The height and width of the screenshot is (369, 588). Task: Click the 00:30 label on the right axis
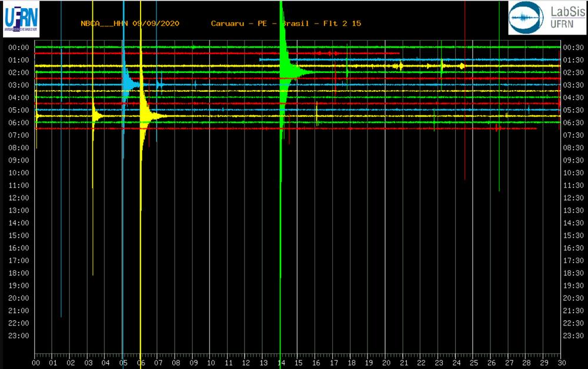click(x=573, y=48)
